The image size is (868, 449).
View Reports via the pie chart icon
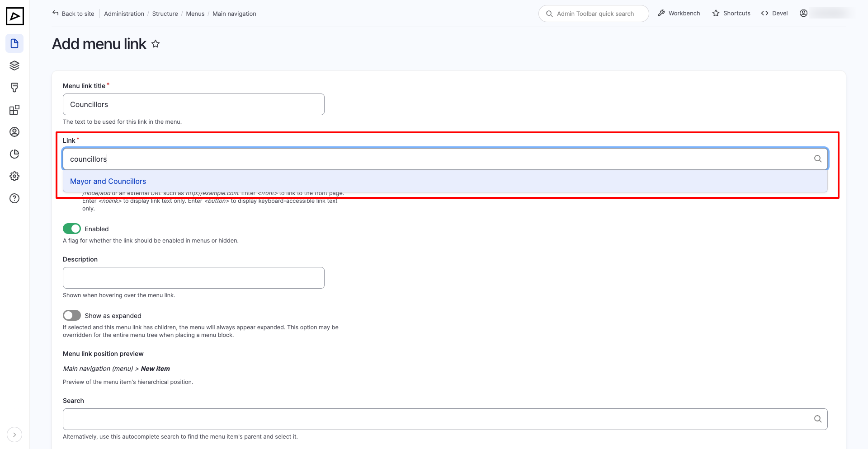pyautogui.click(x=14, y=154)
